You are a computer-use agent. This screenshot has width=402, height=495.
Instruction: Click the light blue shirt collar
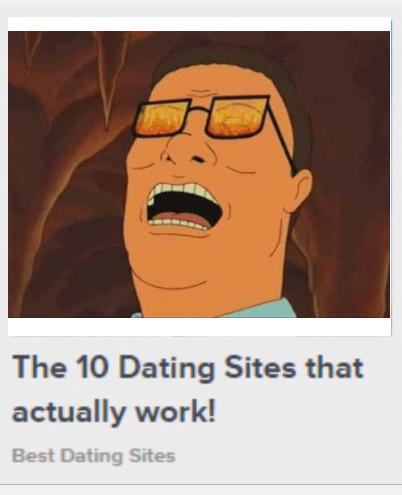tap(267, 309)
